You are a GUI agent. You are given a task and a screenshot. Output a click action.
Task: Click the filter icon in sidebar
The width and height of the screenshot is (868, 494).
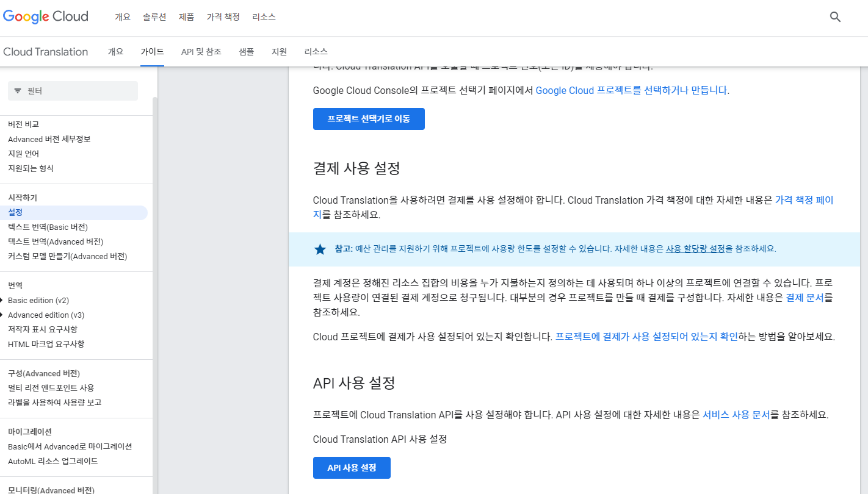pyautogui.click(x=18, y=91)
